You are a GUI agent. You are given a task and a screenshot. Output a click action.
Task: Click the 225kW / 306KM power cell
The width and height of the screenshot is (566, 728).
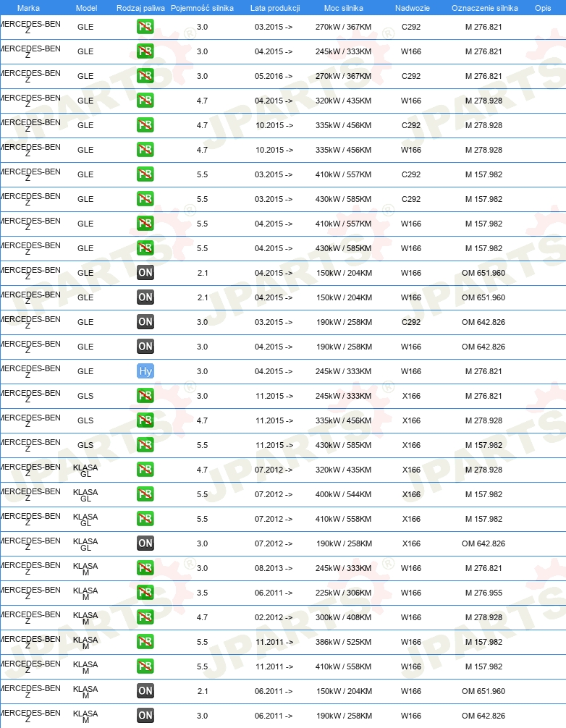coord(343,593)
